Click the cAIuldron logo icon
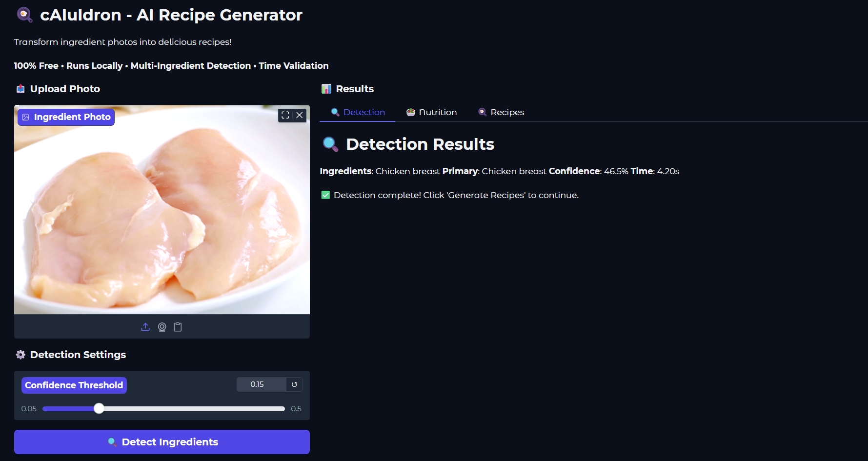Screen dimensions: 868x461 tap(24, 15)
